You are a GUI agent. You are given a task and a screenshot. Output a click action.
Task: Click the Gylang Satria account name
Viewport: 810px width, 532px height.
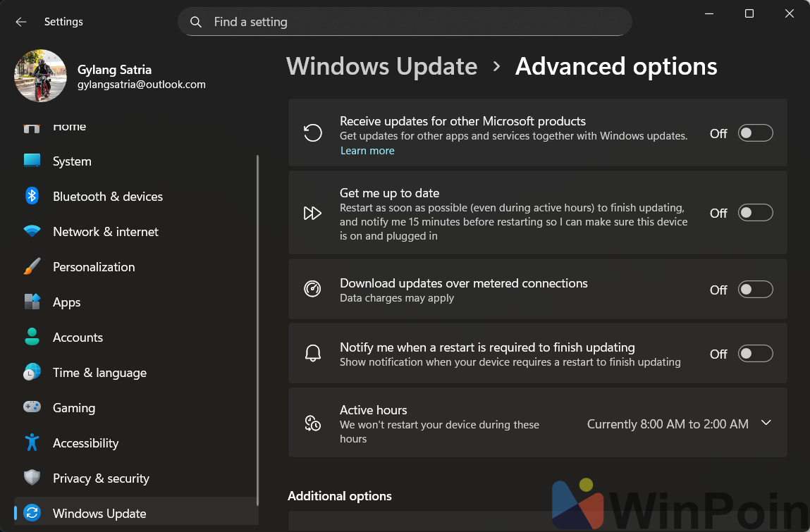114,69
